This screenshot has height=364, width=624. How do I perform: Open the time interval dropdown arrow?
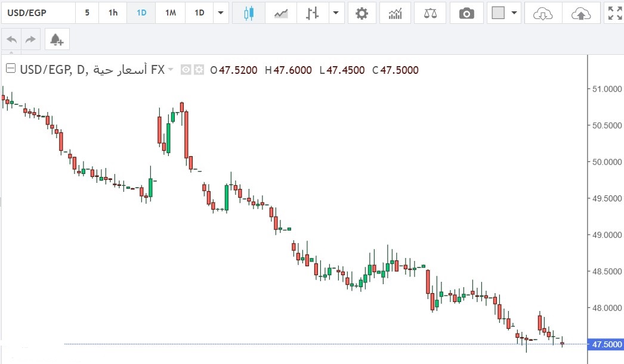(x=221, y=13)
